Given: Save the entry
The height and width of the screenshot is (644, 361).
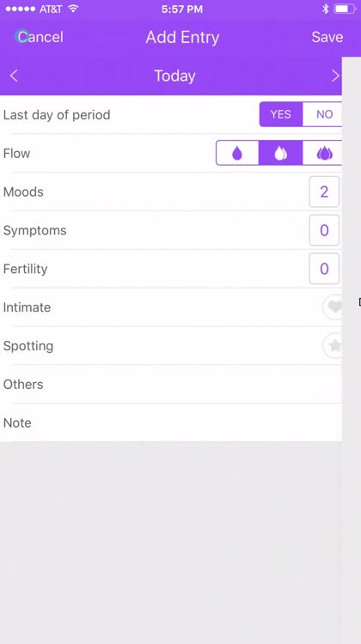Looking at the screenshot, I should coord(327,37).
